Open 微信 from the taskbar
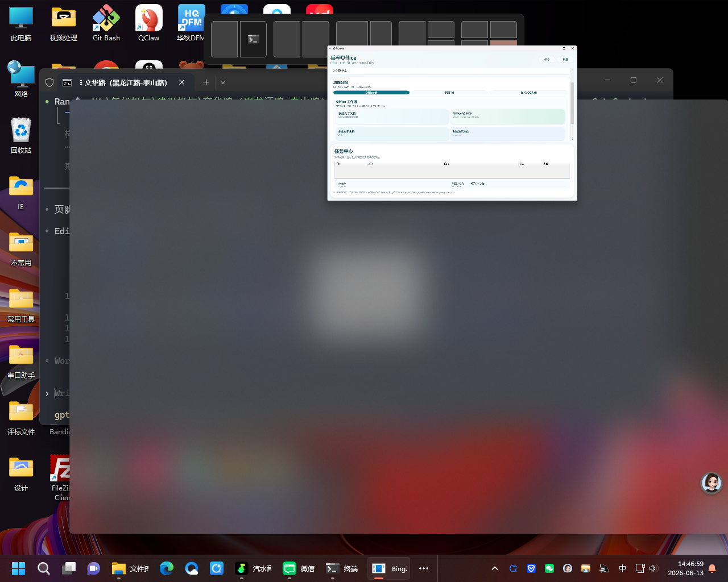 point(299,568)
